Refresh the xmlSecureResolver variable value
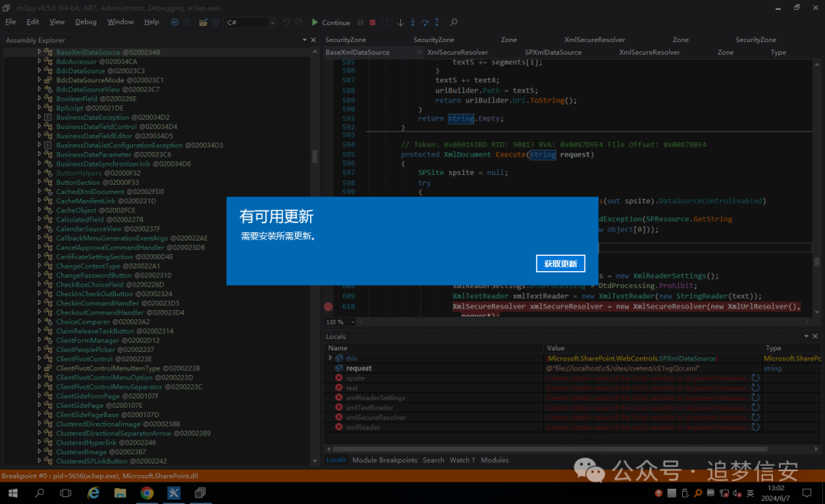Image resolution: width=825 pixels, height=504 pixels. [x=755, y=417]
